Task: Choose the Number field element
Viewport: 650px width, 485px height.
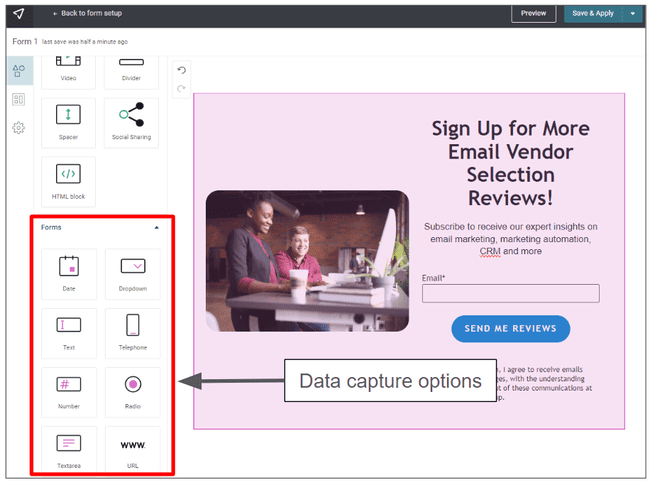Action: coord(68,391)
